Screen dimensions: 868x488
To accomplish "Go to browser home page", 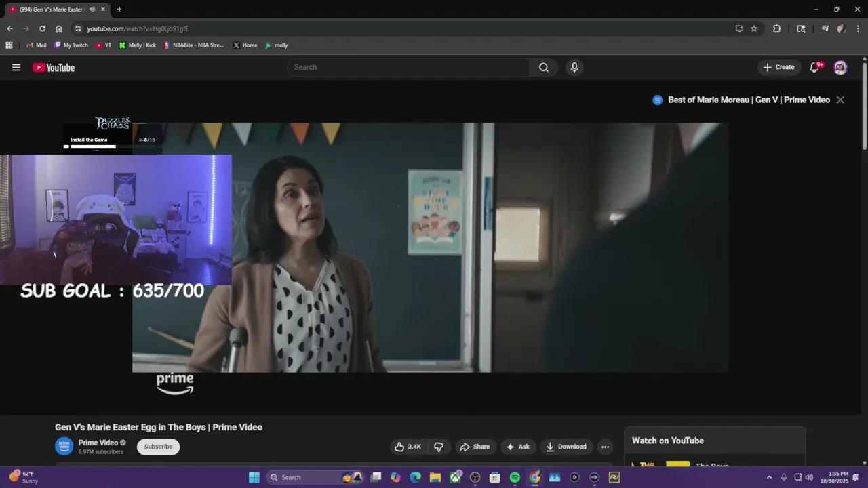I will tap(58, 28).
